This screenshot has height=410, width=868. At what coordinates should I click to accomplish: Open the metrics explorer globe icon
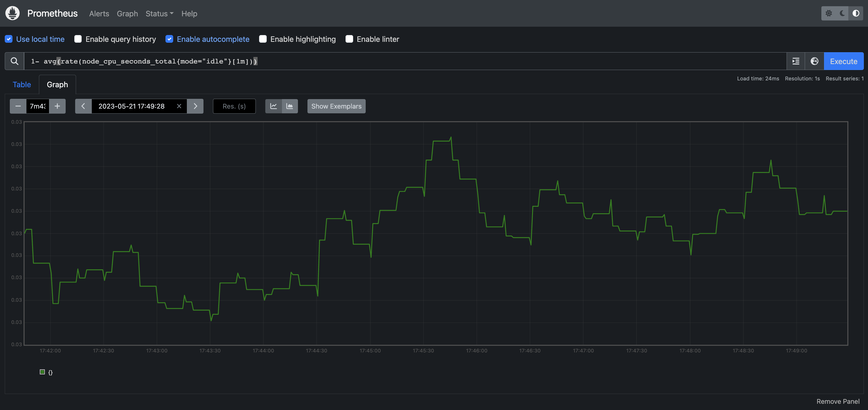[815, 61]
